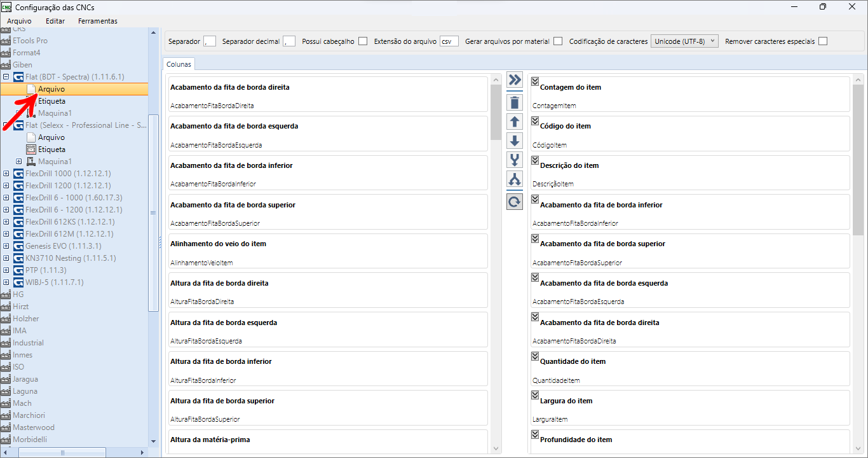Click the merge columns icon
The height and width of the screenshot is (458, 868).
coord(515,160)
